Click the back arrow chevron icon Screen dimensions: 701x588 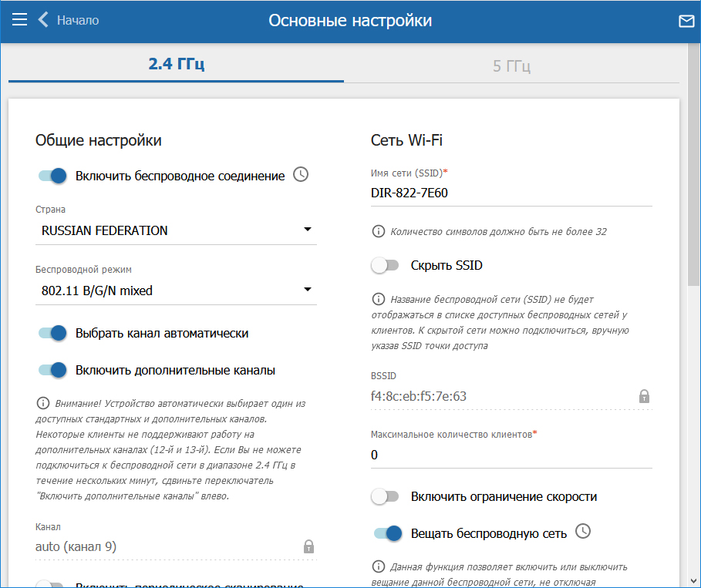[43, 20]
